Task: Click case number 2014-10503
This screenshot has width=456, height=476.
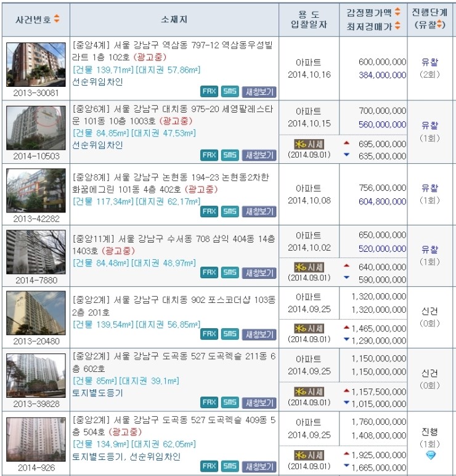Action: coord(36,156)
